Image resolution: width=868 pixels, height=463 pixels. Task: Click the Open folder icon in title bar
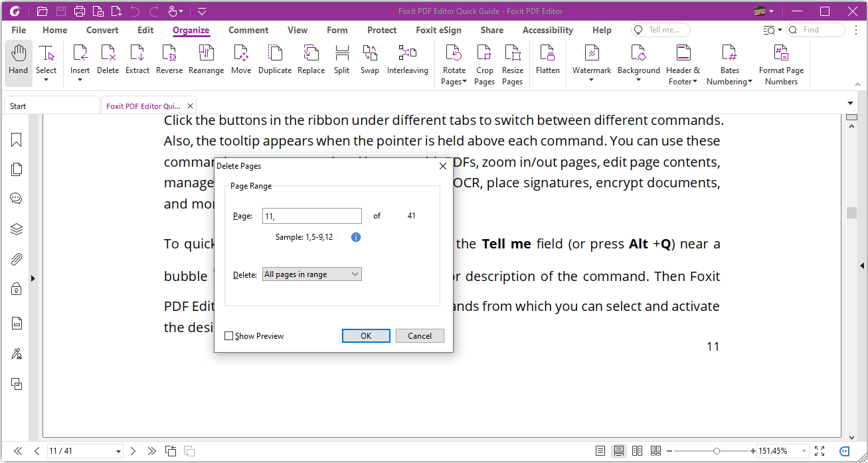(42, 11)
